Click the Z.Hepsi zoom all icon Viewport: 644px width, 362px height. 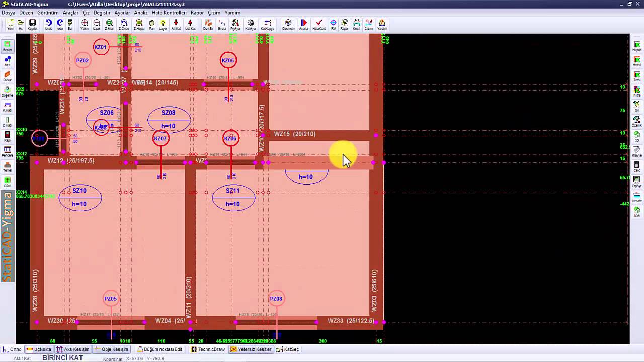pyautogui.click(x=138, y=25)
